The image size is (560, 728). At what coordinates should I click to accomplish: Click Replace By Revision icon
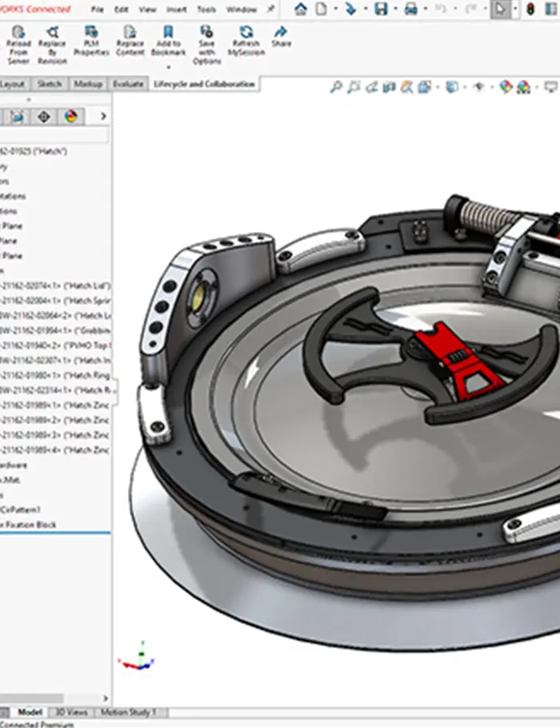point(53,32)
